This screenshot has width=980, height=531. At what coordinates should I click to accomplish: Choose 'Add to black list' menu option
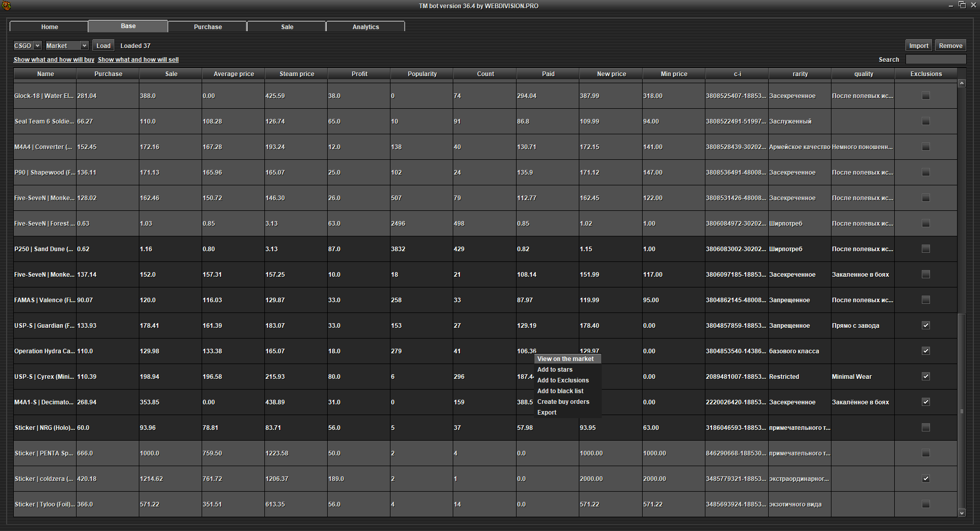coord(560,391)
